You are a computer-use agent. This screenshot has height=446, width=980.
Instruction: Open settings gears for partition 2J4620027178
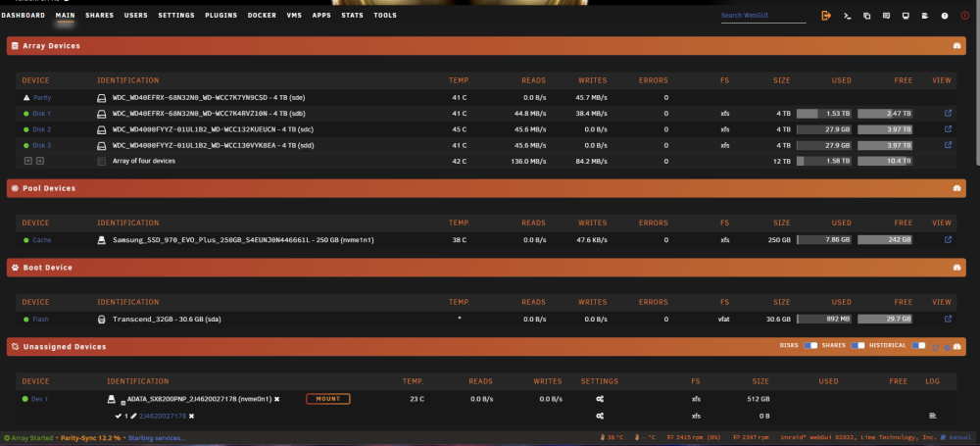[x=600, y=416]
